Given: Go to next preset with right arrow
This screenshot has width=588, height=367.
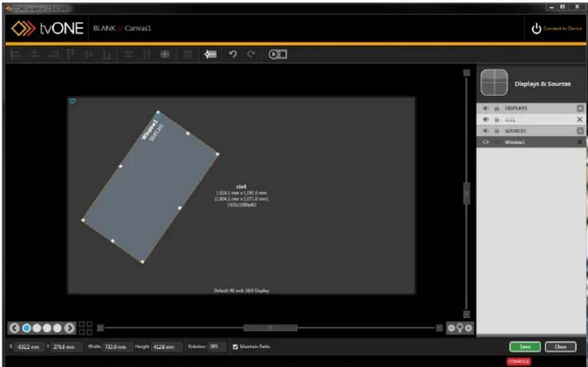Looking at the screenshot, I should pos(69,328).
